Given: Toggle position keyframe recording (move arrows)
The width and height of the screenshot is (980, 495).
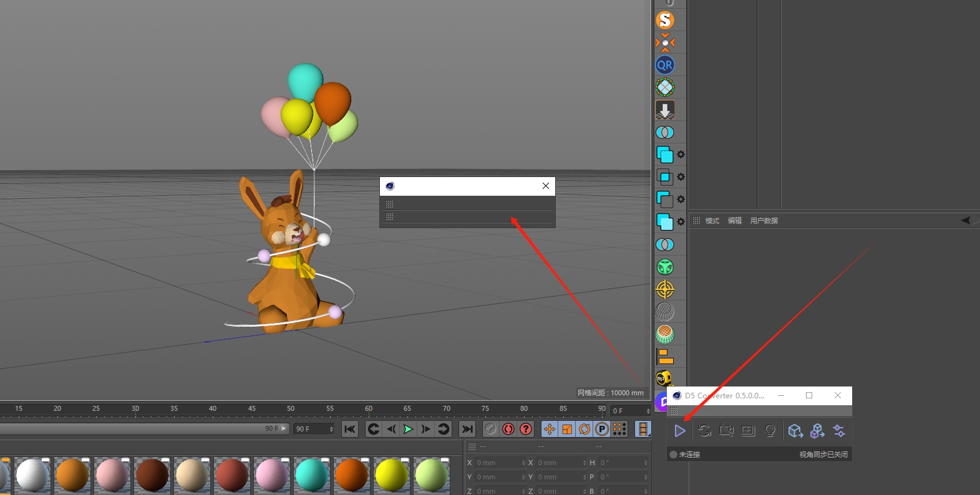Looking at the screenshot, I should (x=550, y=429).
